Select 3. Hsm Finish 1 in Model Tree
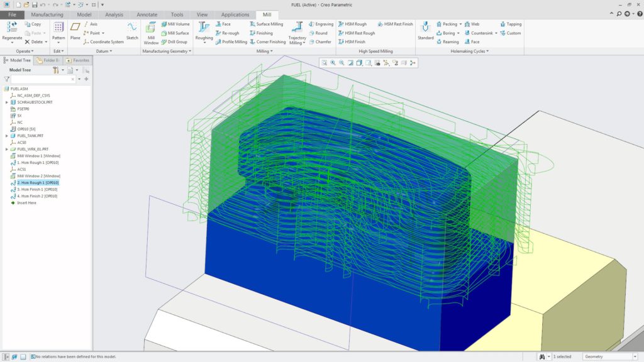This screenshot has width=644, height=362. (x=38, y=189)
